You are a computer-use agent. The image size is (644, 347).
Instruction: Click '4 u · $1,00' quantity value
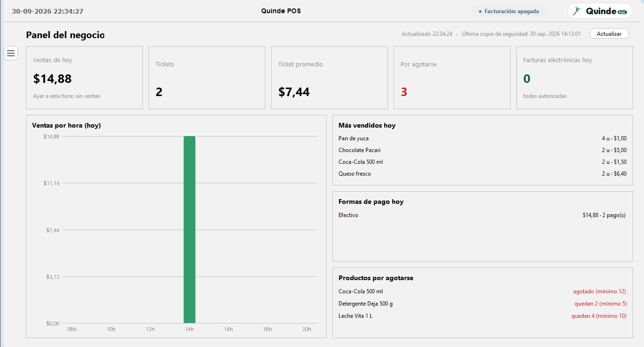pyautogui.click(x=614, y=138)
